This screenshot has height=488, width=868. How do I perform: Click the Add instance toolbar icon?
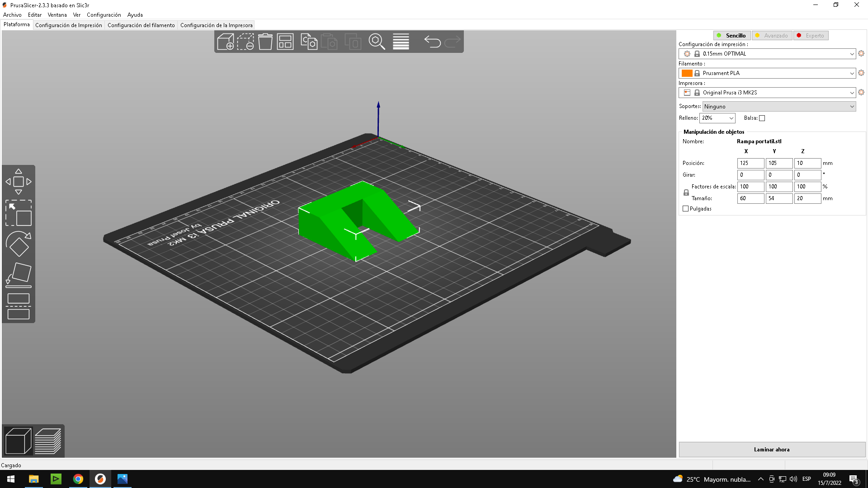click(353, 42)
